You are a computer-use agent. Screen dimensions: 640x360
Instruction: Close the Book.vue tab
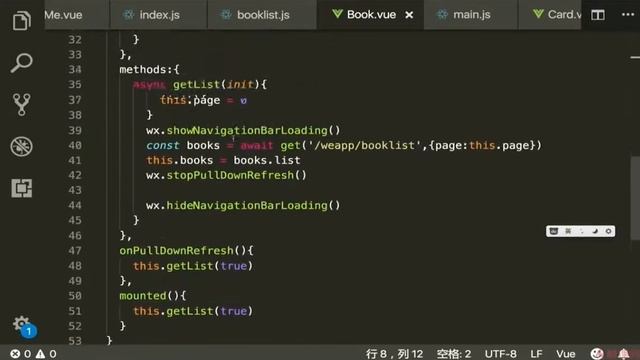pos(409,15)
